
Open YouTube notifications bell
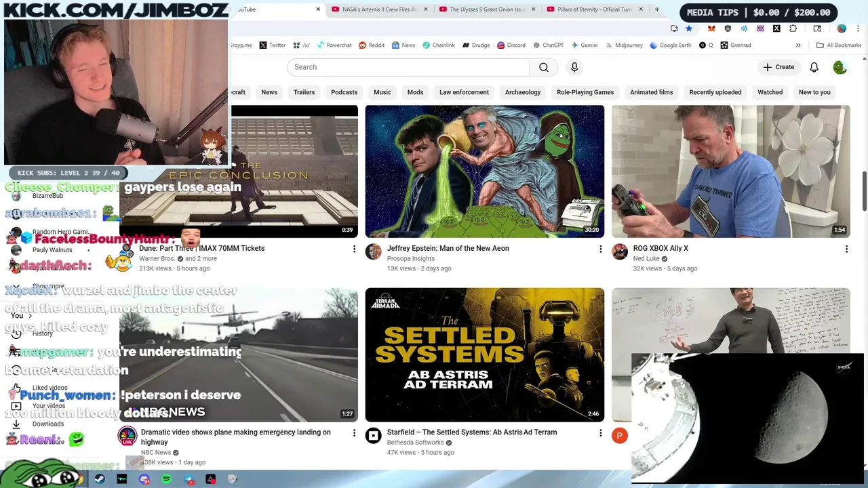(x=814, y=67)
